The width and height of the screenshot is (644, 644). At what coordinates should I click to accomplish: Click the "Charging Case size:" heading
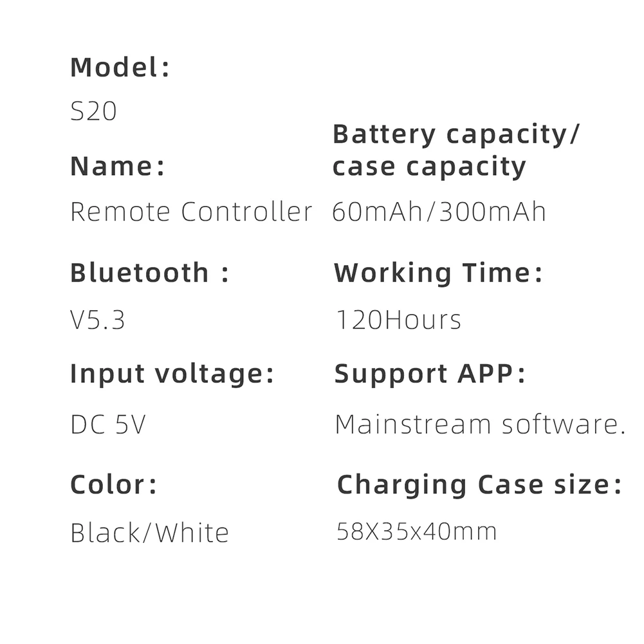[479, 484]
